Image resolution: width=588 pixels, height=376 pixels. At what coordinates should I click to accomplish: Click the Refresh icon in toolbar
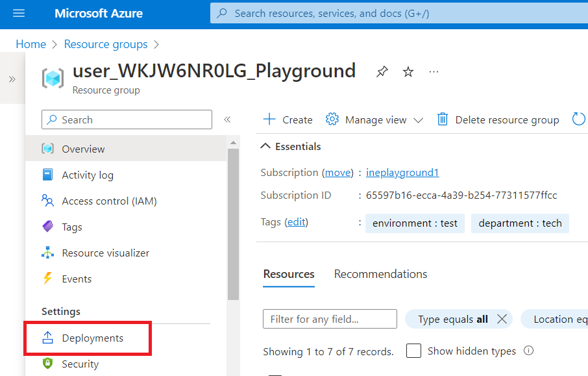578,119
